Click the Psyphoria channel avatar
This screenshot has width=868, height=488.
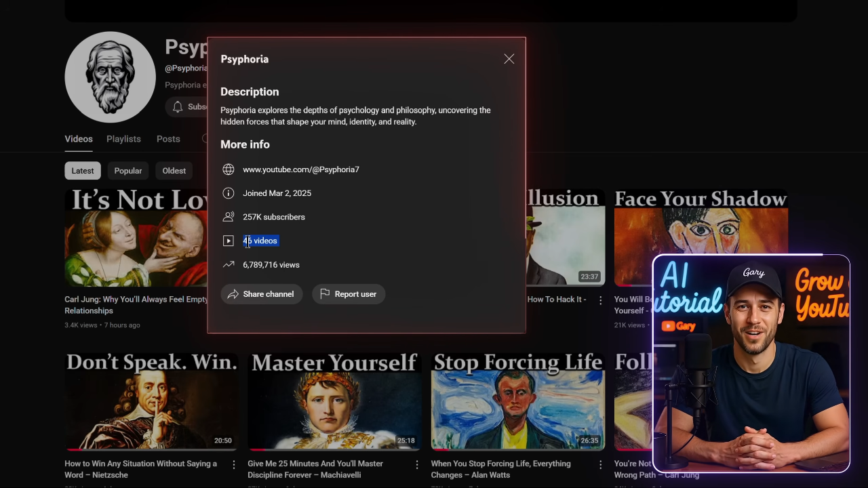point(111,77)
